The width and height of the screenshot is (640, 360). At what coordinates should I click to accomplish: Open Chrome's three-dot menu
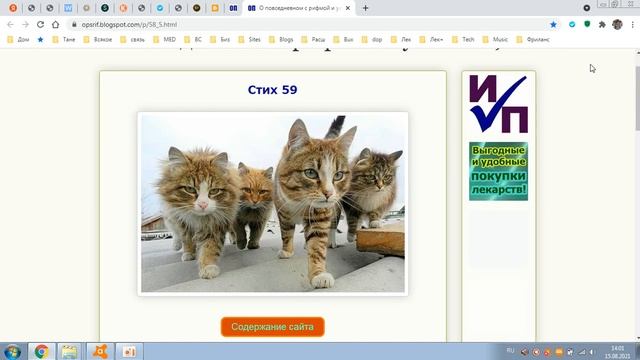[x=632, y=24]
